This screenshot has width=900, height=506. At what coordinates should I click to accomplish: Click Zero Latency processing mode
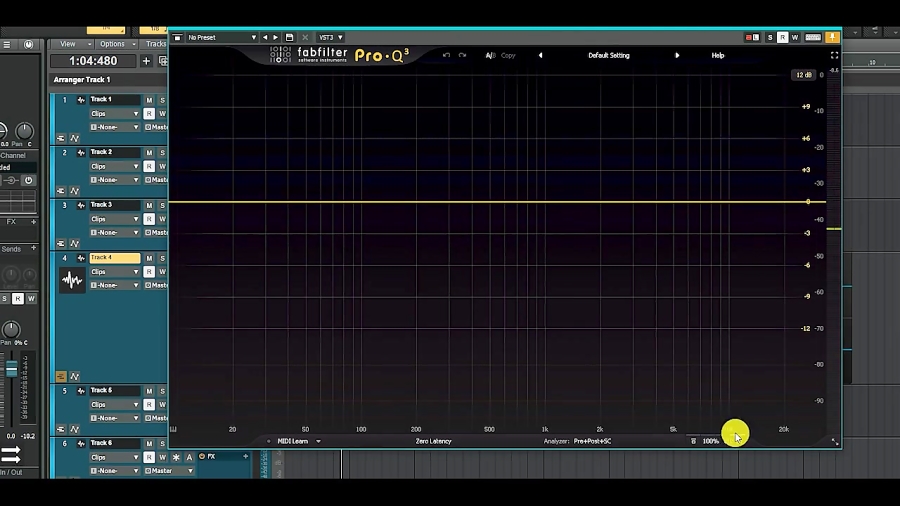pos(433,441)
